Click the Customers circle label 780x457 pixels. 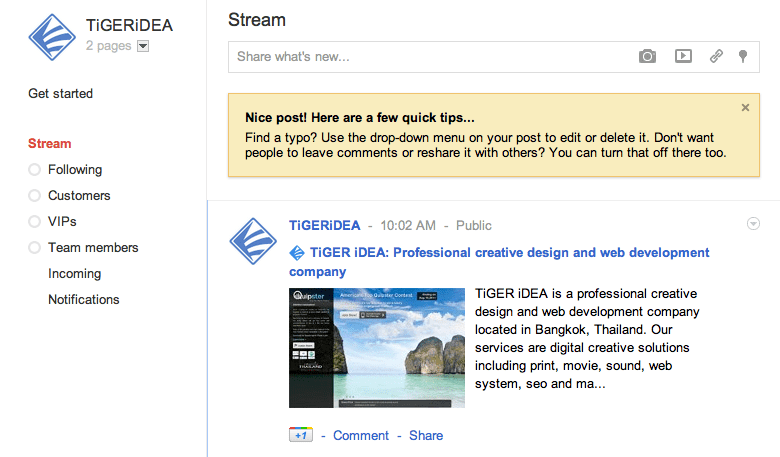[x=79, y=195]
